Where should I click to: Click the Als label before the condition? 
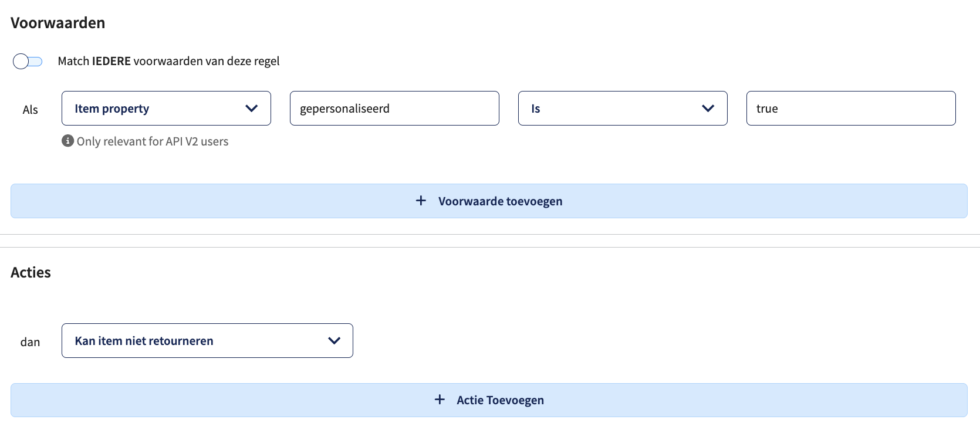(31, 110)
